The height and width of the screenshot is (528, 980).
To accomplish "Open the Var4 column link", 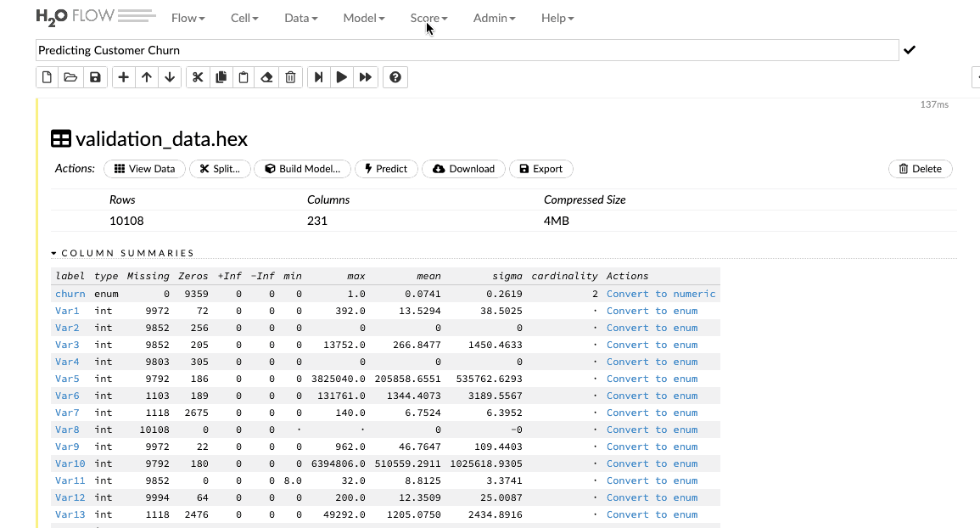I will click(67, 362).
